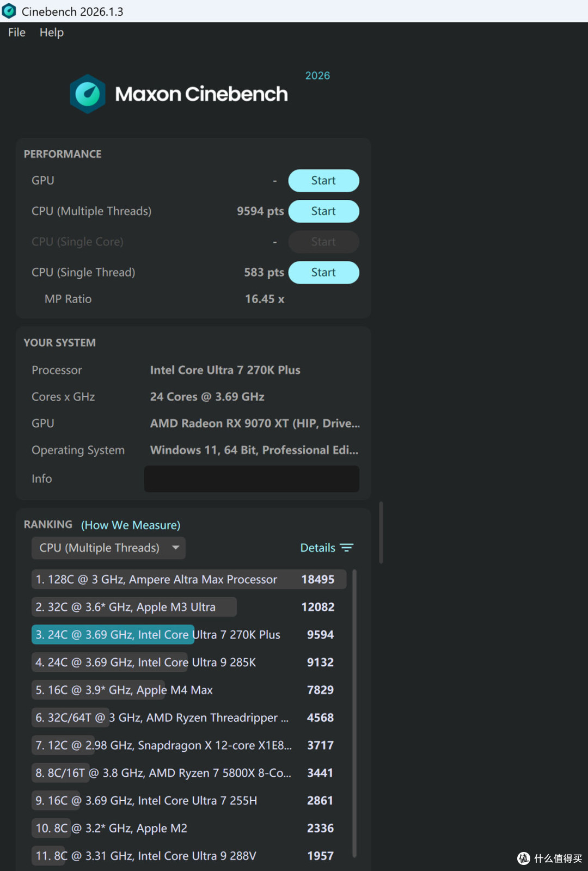The width and height of the screenshot is (588, 871).
Task: Click the 583 pts single-thread score
Action: click(x=264, y=272)
